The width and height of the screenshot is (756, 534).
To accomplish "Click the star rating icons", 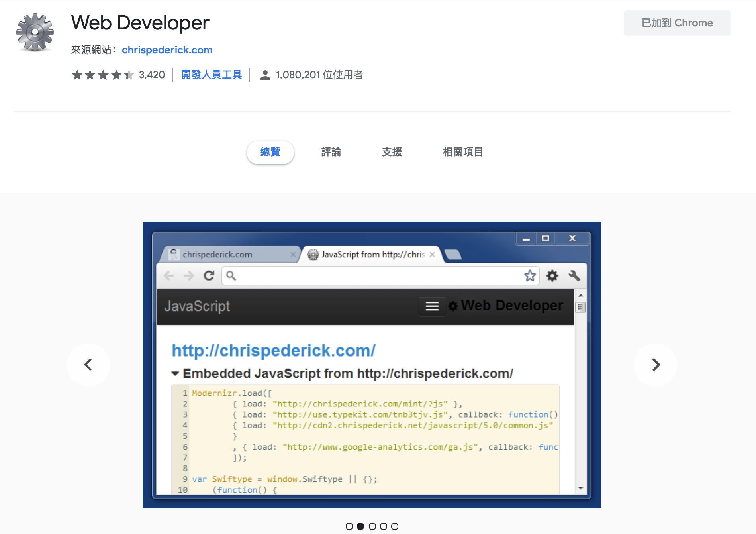I will click(103, 75).
